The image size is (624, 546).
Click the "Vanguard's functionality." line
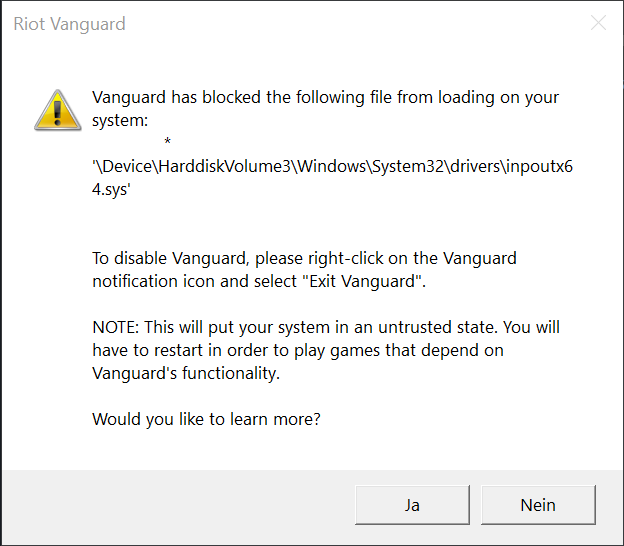185,373
